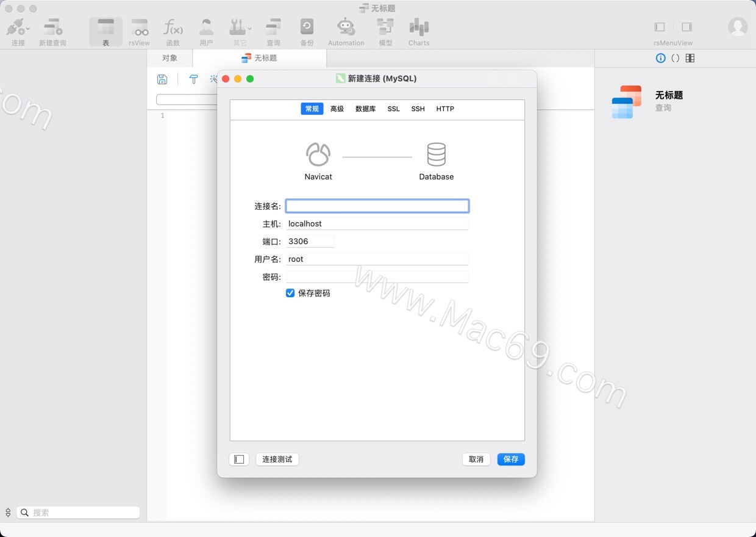Click the 端口 field showing 3306
The image size is (756, 537).
[x=310, y=242]
